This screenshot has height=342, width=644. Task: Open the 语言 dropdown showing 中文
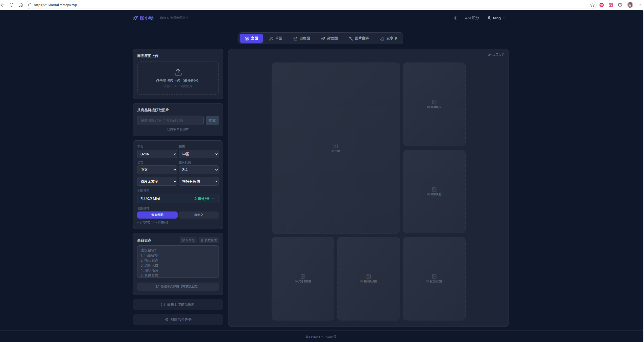[157, 170]
